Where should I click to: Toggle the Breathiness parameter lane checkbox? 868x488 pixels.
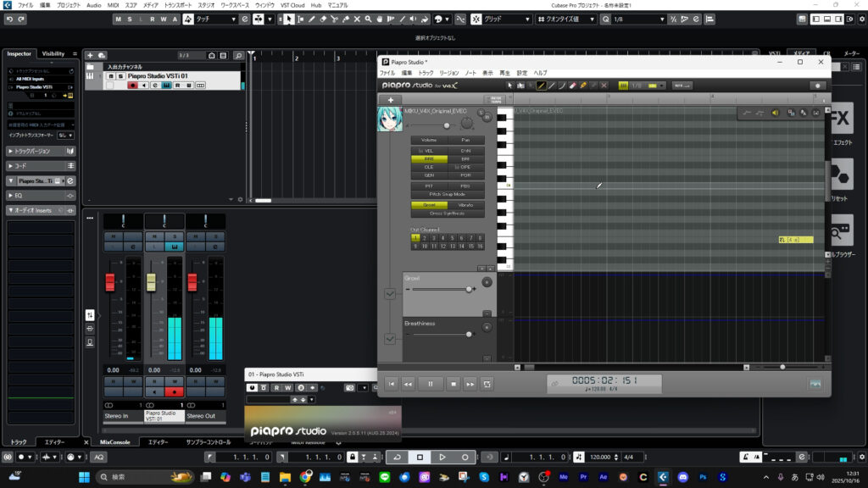[390, 339]
